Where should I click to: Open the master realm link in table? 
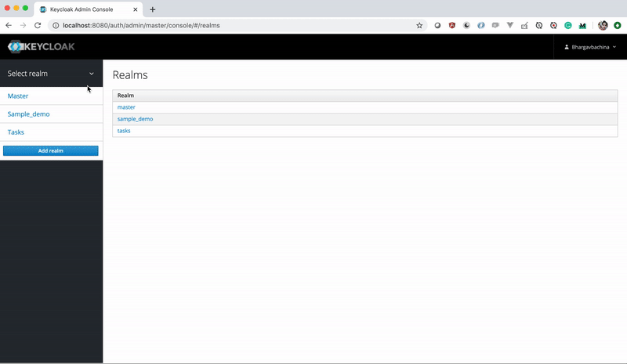pos(126,107)
